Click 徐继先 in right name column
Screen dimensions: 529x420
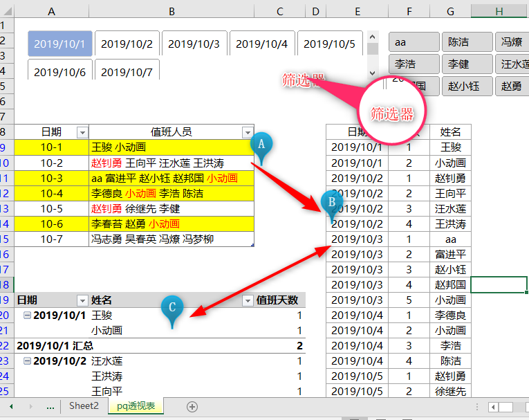pyautogui.click(x=450, y=392)
